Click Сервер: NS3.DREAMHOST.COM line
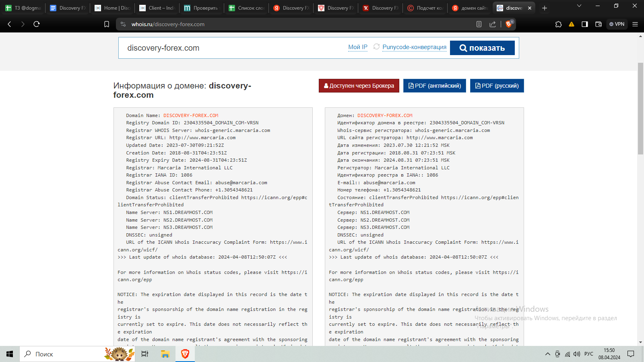This screenshot has height=362, width=644. click(x=374, y=227)
